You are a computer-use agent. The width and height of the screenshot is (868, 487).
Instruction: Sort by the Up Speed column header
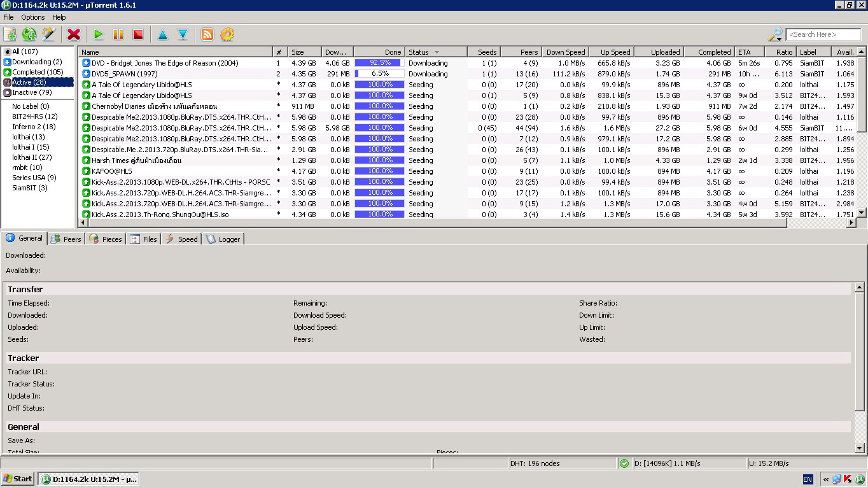611,52
